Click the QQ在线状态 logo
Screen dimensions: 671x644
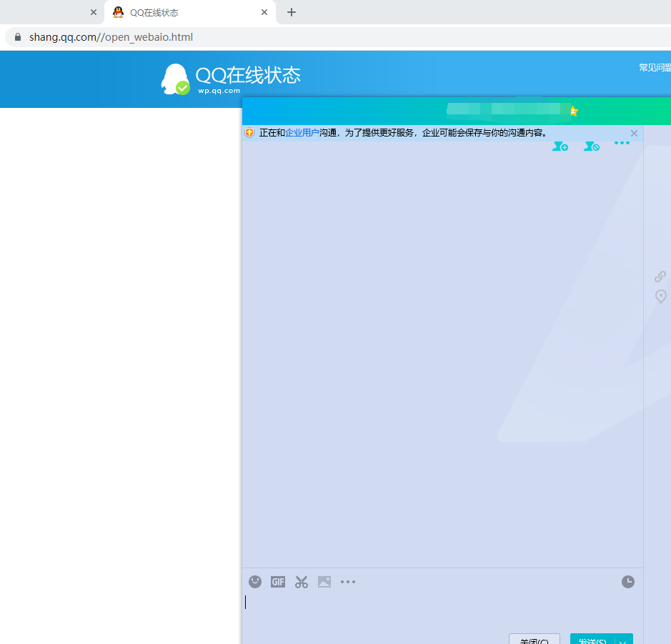click(x=231, y=79)
